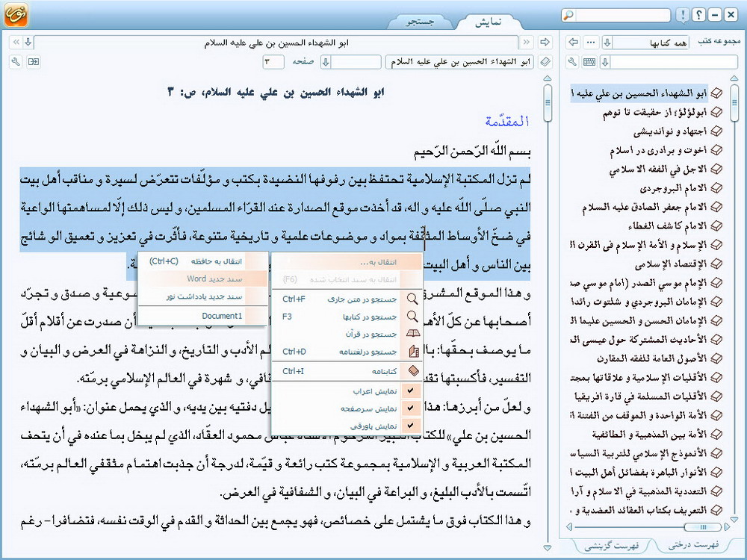
Task: Choose جستجو در کتابها menu item
Action: pos(347,317)
